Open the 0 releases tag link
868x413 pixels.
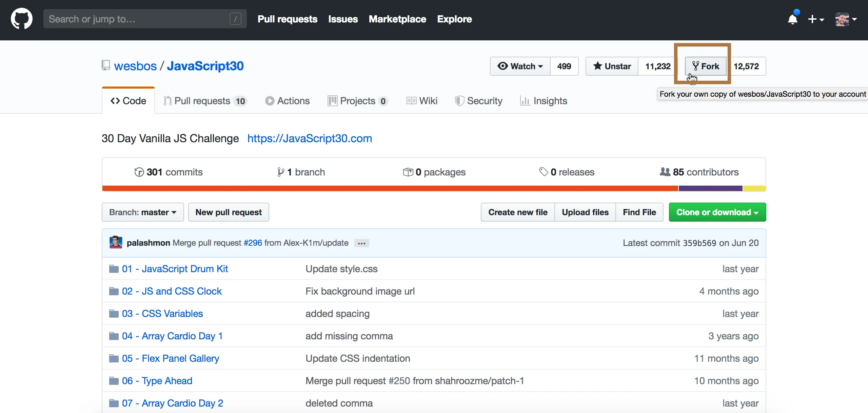[567, 172]
